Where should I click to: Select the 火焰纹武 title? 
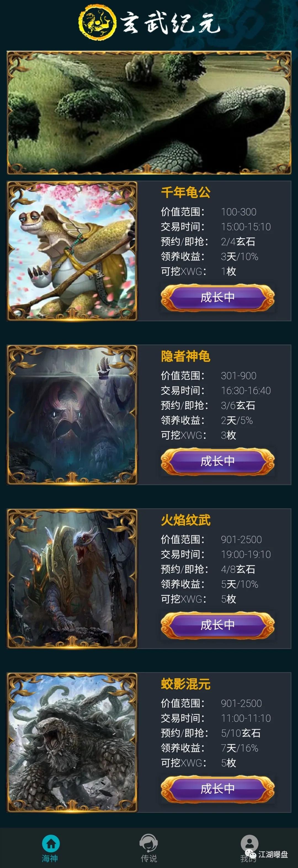(186, 520)
